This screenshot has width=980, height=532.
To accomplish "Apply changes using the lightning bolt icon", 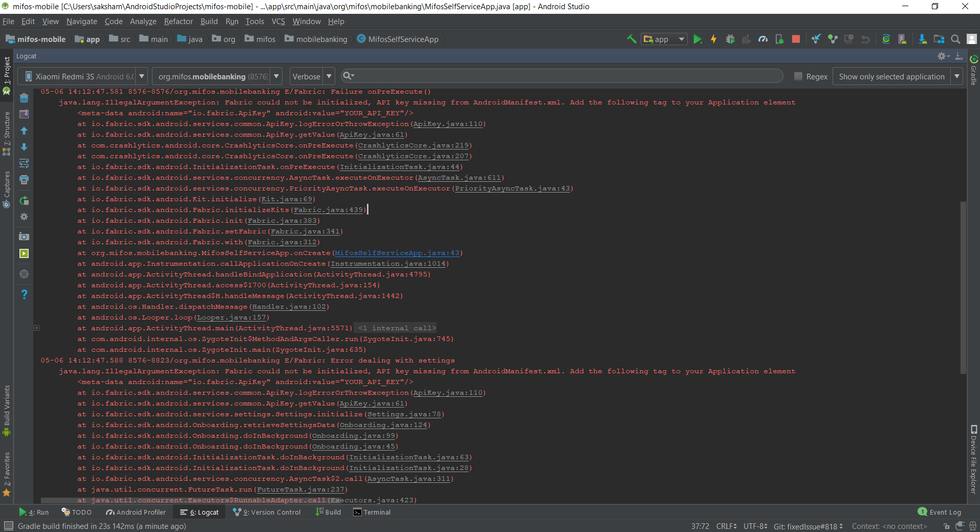I will pos(713,39).
